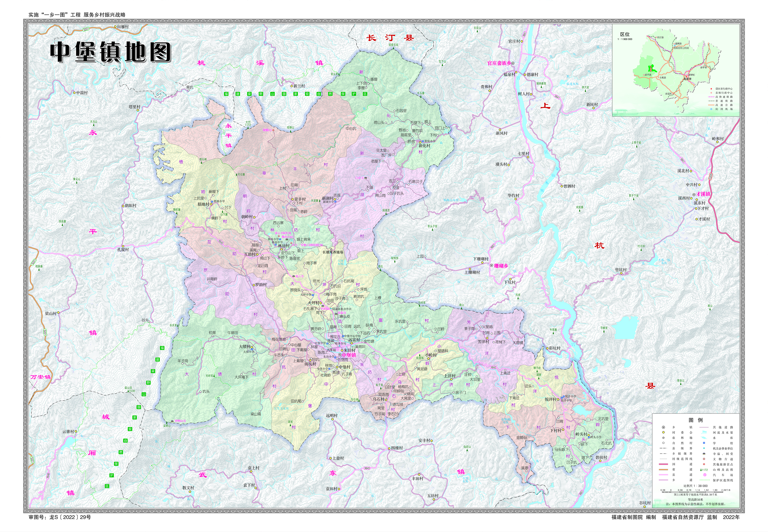Click the yellow dot beside 村委会 in legend
The width and height of the screenshot is (768, 532).
click(664, 432)
